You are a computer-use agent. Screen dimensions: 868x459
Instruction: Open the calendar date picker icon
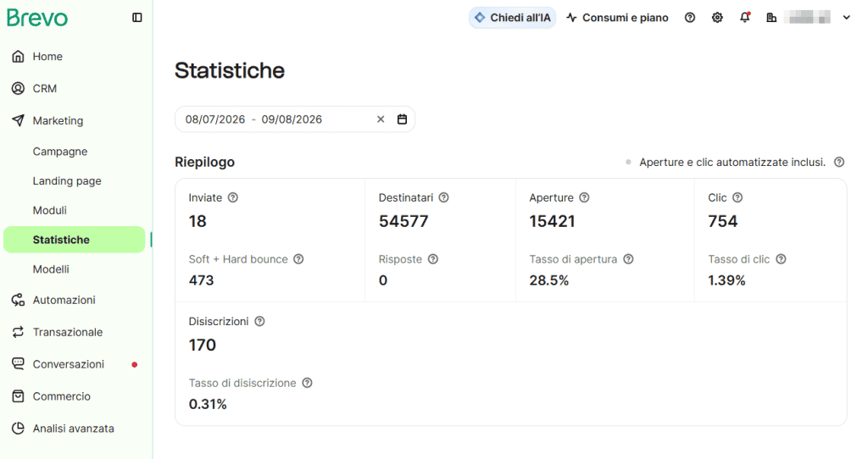pos(403,119)
